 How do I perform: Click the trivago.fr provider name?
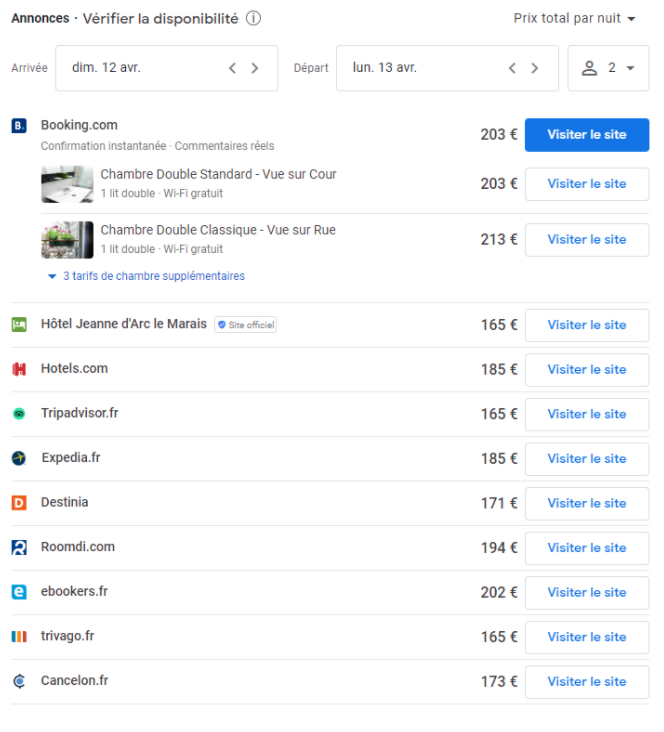68,636
